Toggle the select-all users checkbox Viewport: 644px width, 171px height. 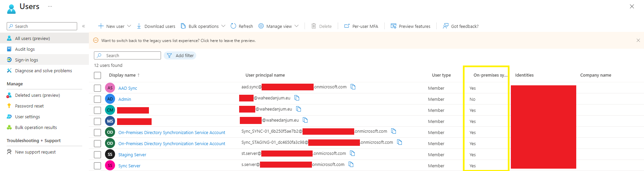click(98, 75)
